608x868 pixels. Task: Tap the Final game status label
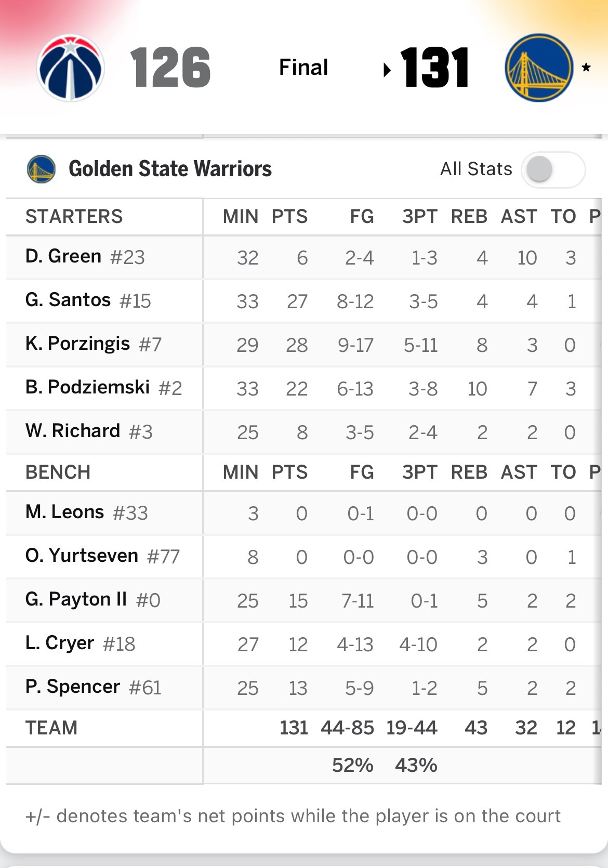point(303,67)
